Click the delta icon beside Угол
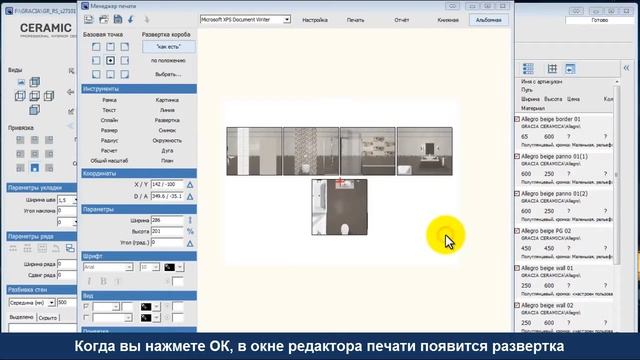640x360 pixels. pos(190,244)
